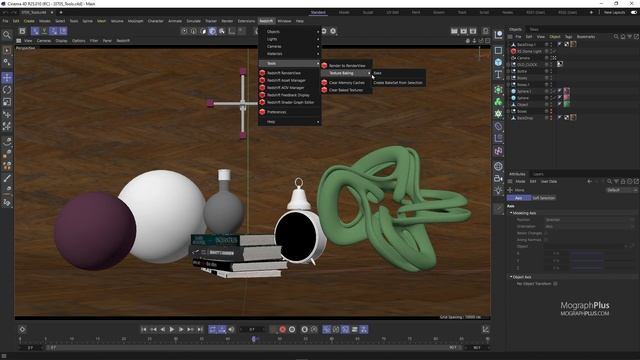Select the Rotate tool in left toolbar
Screen dimensions: 640x360
click(x=7, y=90)
